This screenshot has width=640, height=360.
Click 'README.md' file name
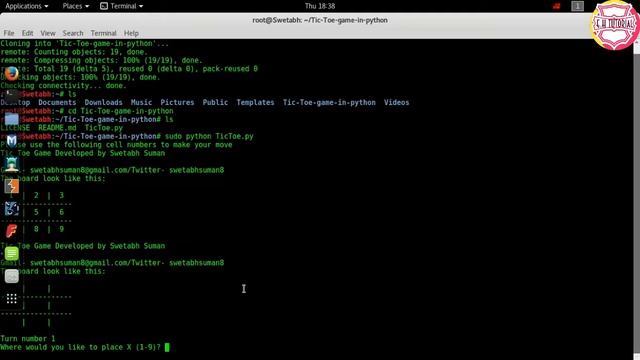click(x=57, y=128)
